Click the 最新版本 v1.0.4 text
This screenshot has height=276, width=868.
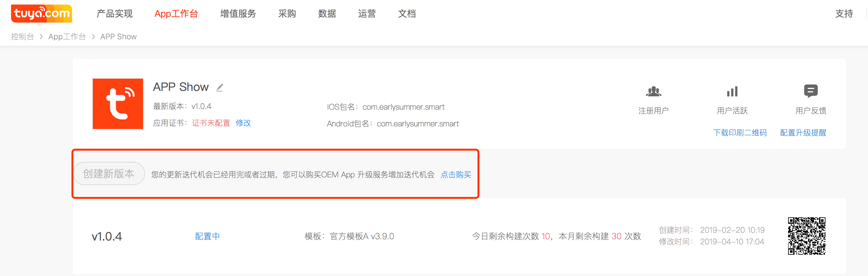point(182,106)
